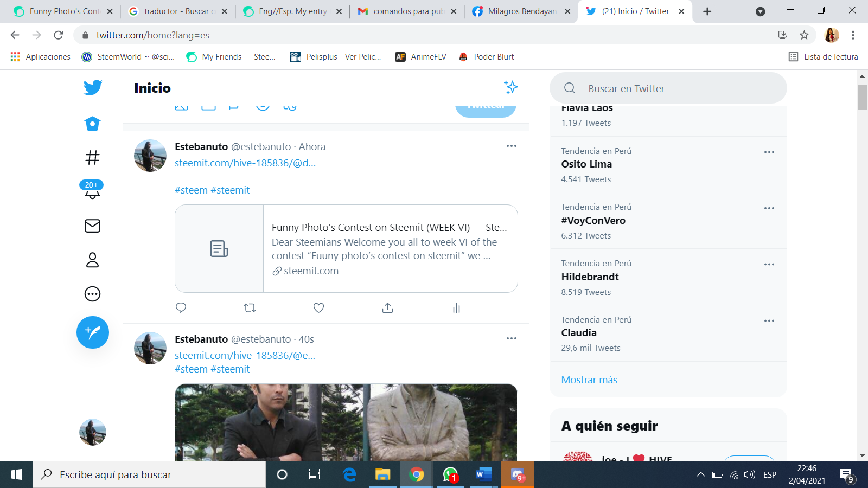Viewport: 868px width, 488px height.
Task: Switch to Eng//Esp. My entry tab
Action: click(293, 11)
